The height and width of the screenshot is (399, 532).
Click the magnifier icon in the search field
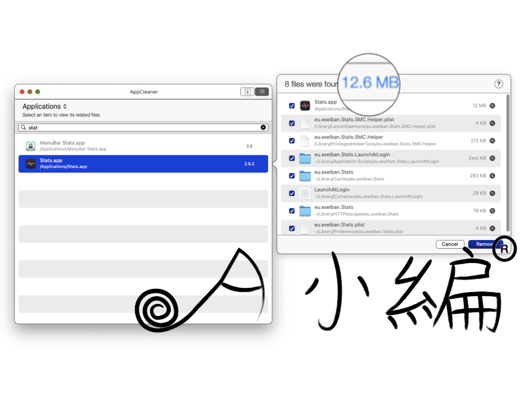(x=23, y=127)
